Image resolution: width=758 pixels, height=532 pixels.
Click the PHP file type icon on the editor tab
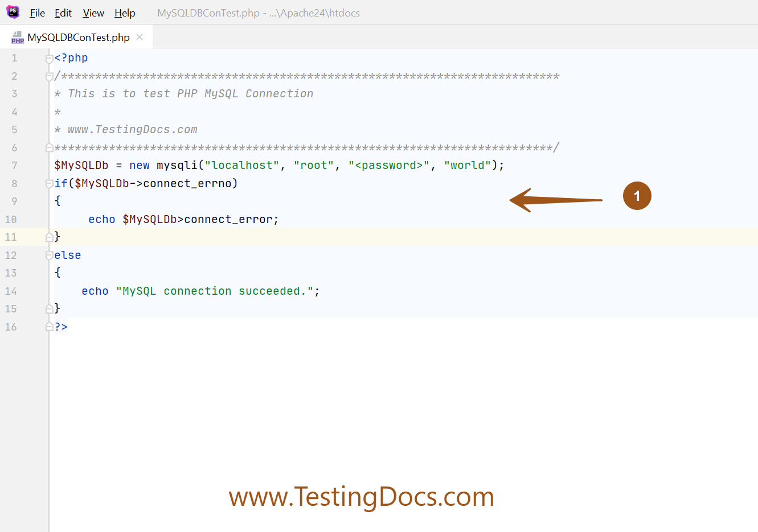click(x=18, y=36)
